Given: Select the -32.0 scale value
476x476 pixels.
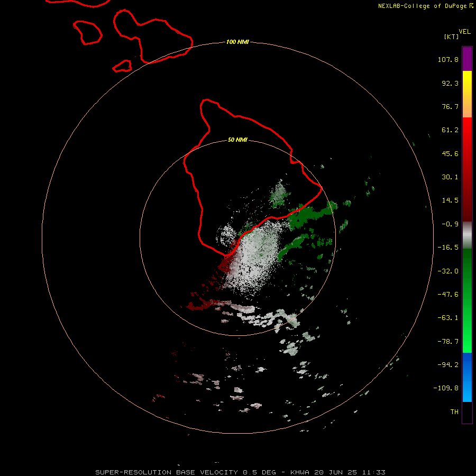Looking at the screenshot, I should point(448,271).
